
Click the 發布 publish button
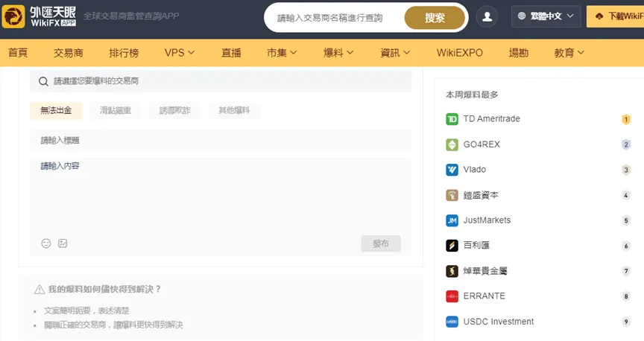point(381,243)
